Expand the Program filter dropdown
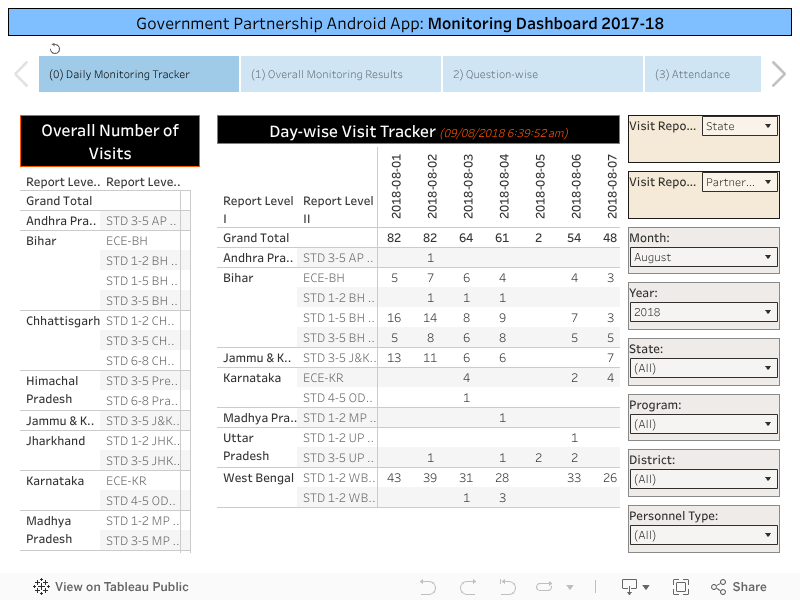Screen dimensions: 800x600 coord(704,424)
